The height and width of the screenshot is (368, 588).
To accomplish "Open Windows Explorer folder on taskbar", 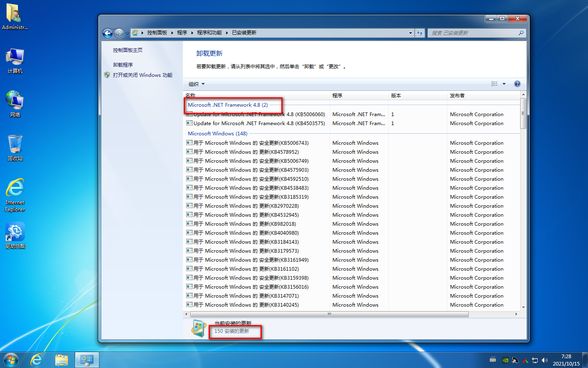I will tap(62, 360).
